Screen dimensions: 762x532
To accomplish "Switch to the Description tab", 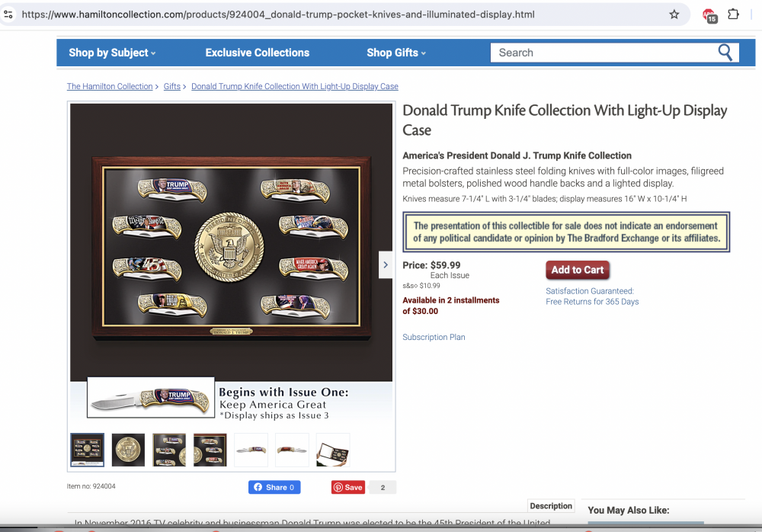I will point(551,506).
